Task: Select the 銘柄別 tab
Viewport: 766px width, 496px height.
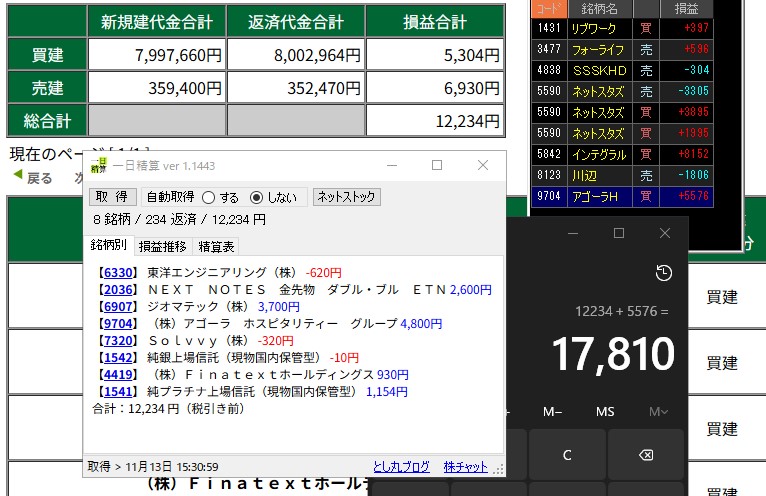Action: tap(109, 245)
